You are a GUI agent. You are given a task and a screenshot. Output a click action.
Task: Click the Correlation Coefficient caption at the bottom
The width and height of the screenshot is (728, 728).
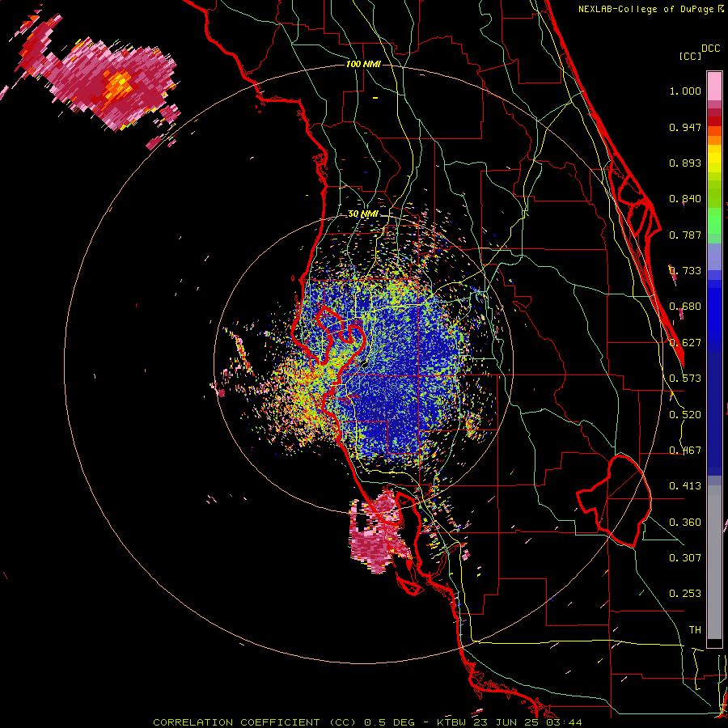(x=367, y=722)
